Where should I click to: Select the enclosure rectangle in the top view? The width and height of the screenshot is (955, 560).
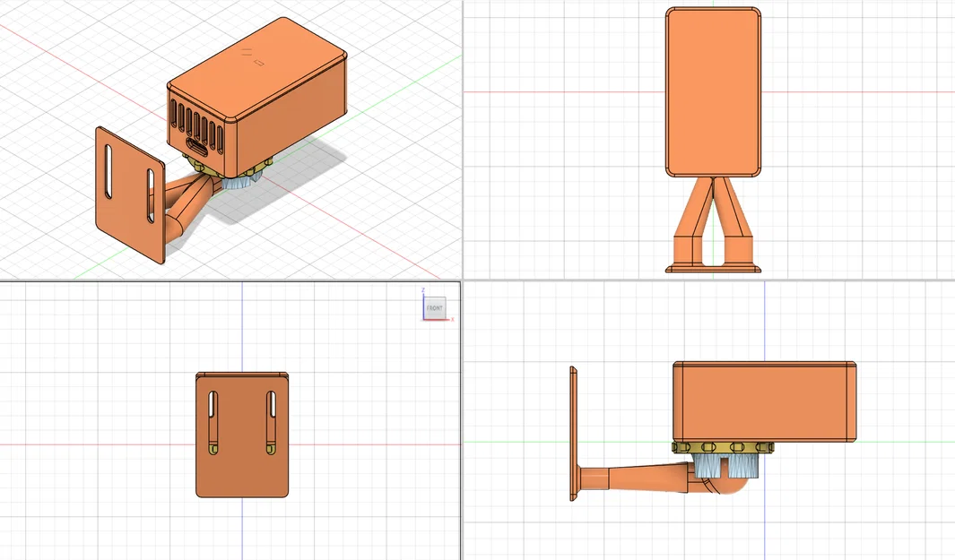click(x=713, y=92)
